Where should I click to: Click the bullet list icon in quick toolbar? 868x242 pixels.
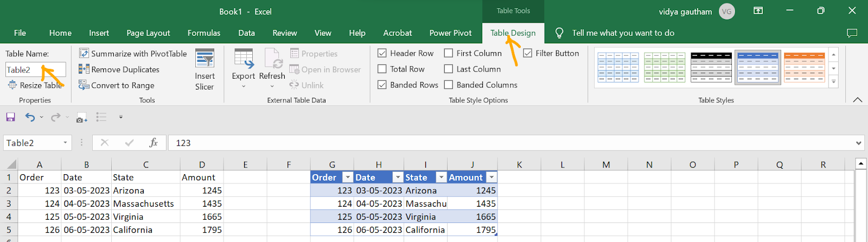(101, 117)
